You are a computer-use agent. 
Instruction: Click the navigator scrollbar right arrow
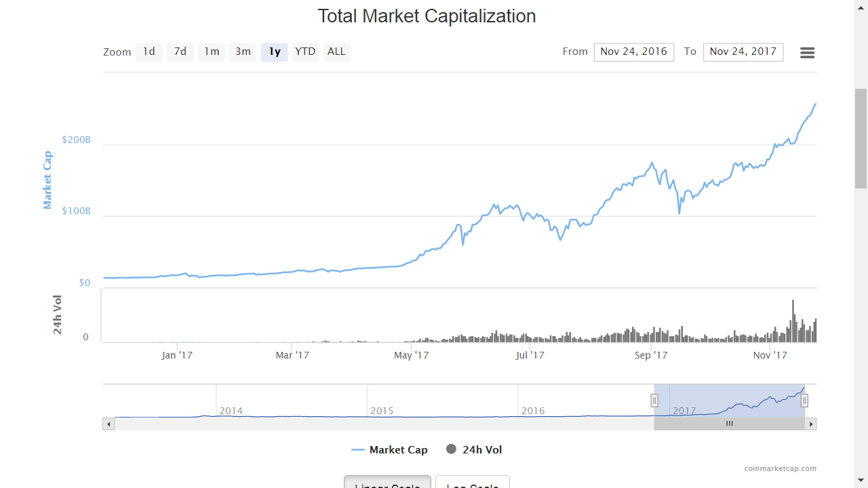(810, 424)
